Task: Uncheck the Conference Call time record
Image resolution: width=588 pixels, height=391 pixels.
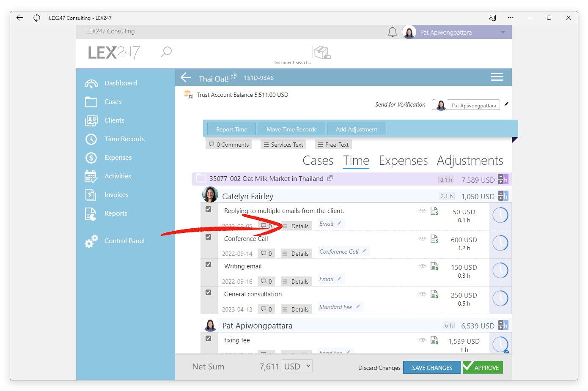Action: tap(208, 237)
